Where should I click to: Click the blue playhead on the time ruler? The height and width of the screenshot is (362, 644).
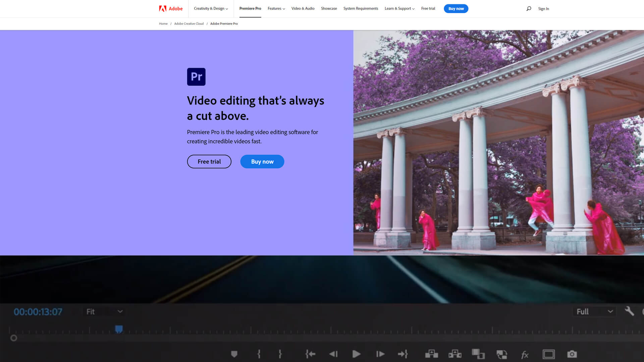[119, 329]
